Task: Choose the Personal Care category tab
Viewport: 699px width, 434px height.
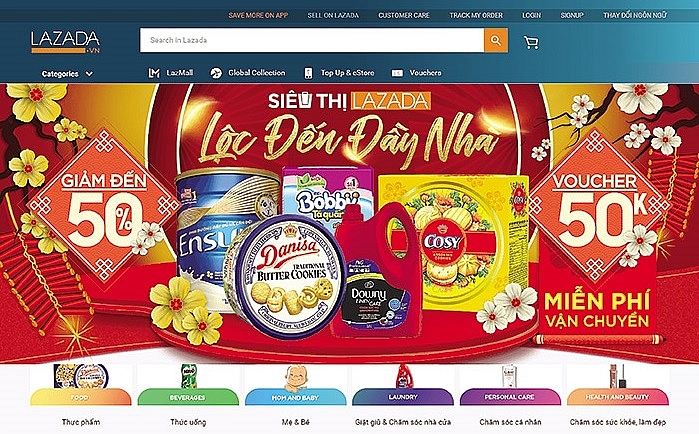Action: click(510, 397)
